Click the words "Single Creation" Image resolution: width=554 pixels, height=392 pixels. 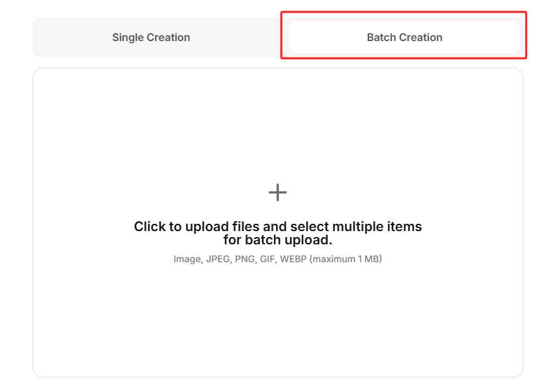click(x=151, y=38)
